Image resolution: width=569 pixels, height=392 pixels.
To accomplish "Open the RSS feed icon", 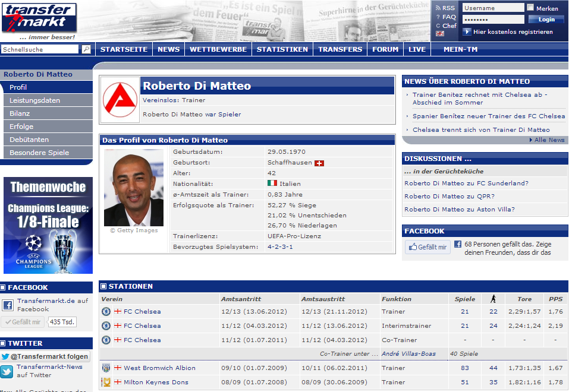I will [438, 8].
